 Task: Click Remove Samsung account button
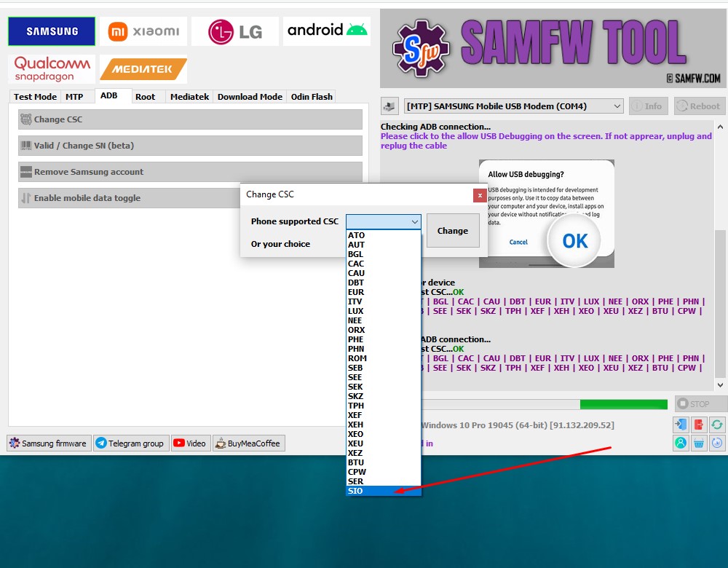pos(190,172)
